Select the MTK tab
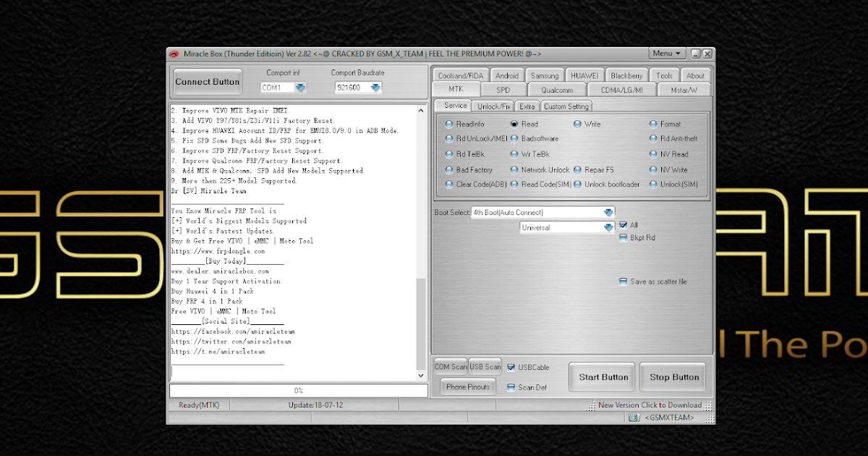The height and width of the screenshot is (456, 868). [x=456, y=89]
